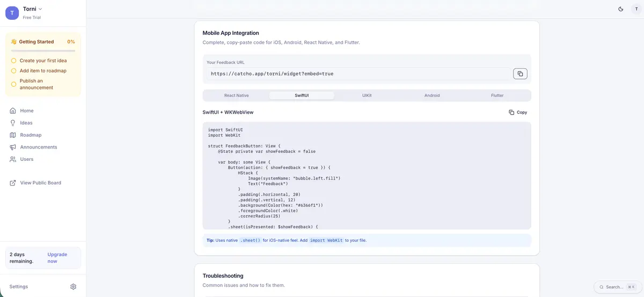Click 'Create your first idea' text
The image size is (644, 297).
coord(43,61)
